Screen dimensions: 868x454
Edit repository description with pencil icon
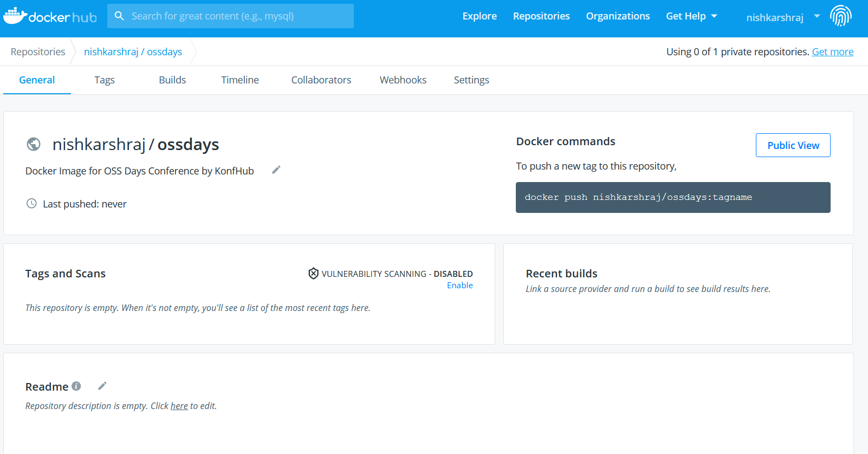[276, 170]
